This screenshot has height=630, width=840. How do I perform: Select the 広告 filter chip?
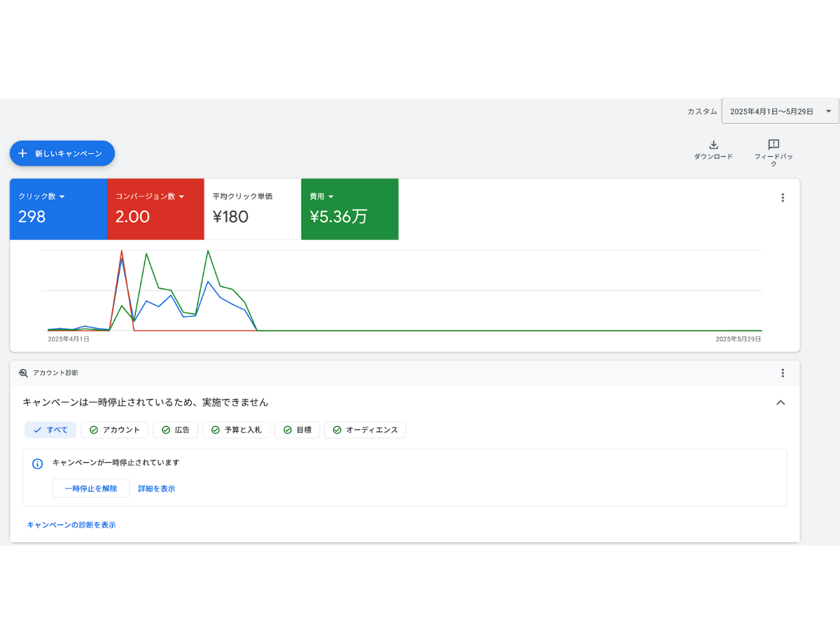point(176,430)
